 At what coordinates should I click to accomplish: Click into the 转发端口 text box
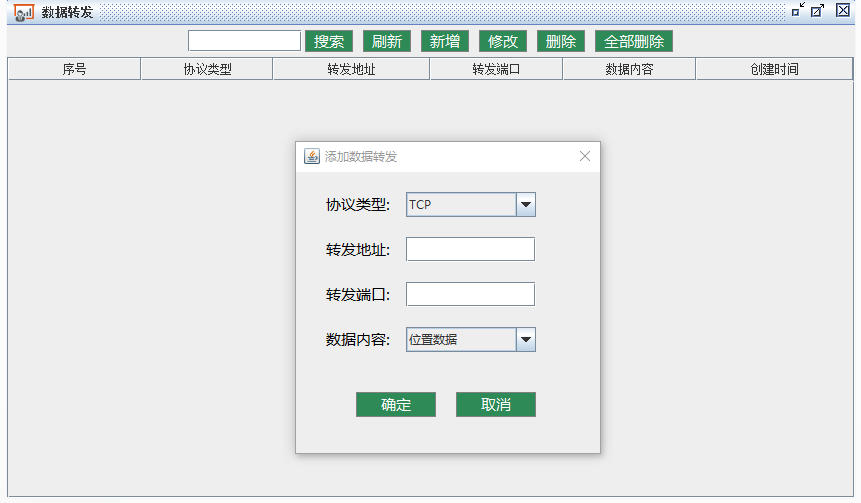tap(470, 294)
